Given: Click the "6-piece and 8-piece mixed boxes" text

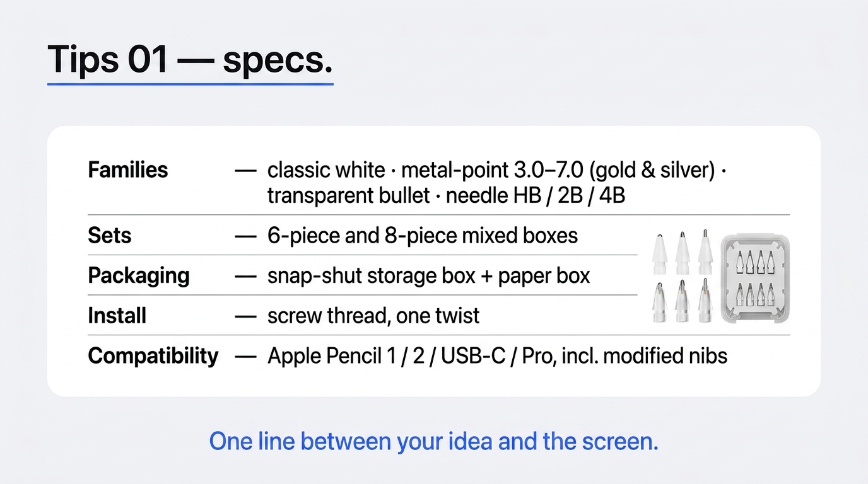Looking at the screenshot, I should (423, 236).
